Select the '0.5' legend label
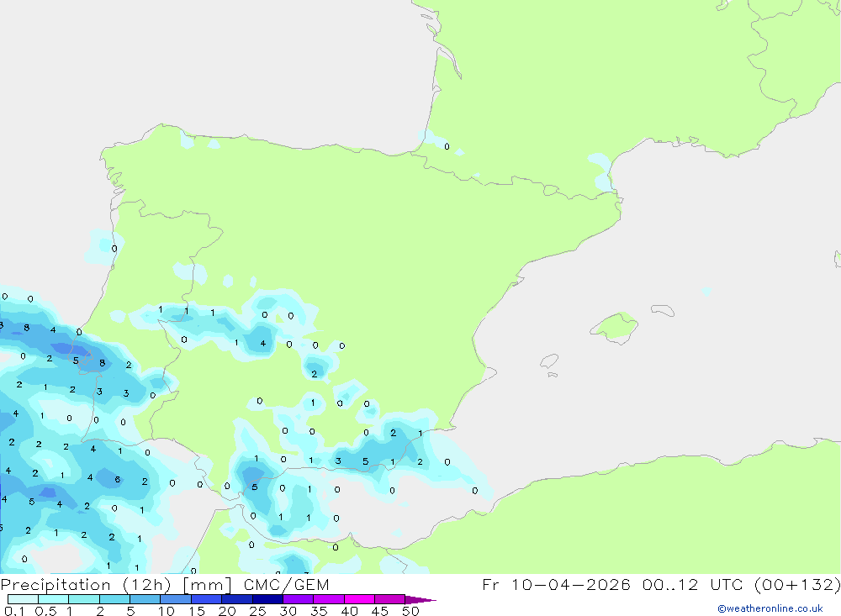Screen dimensions: 841x616 click(46, 611)
